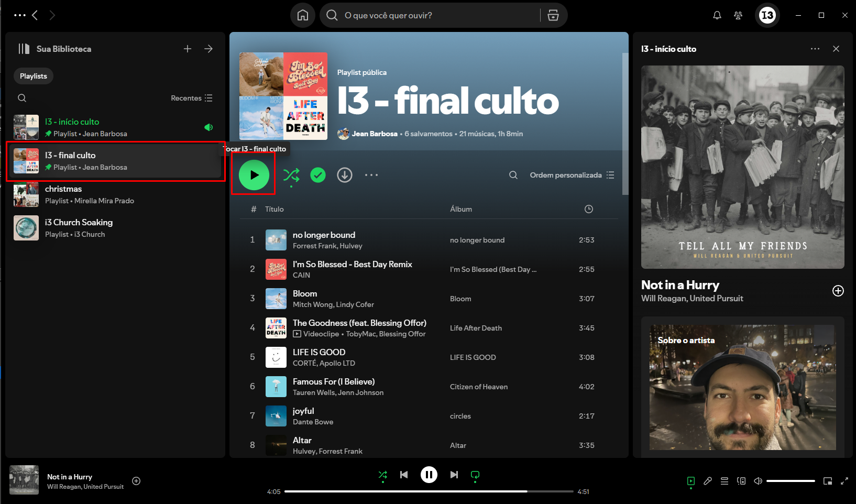Open Connect to a device icon

(741, 481)
